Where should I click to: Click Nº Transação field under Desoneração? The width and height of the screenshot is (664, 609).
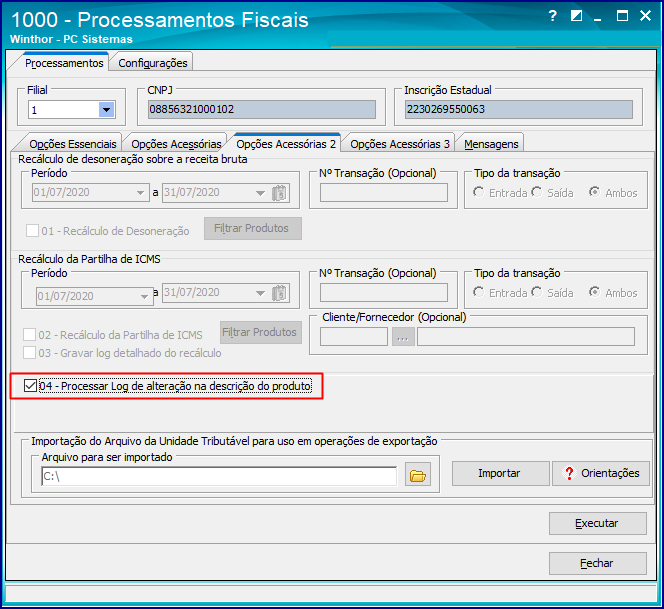(384, 193)
